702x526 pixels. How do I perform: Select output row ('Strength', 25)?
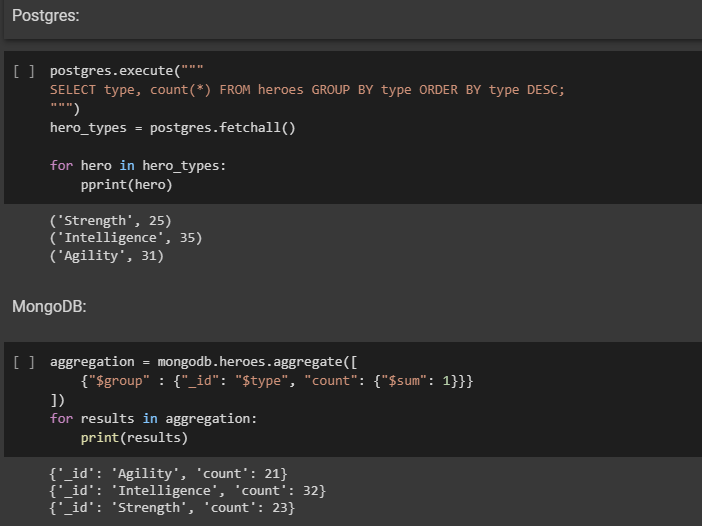click(x=111, y=221)
